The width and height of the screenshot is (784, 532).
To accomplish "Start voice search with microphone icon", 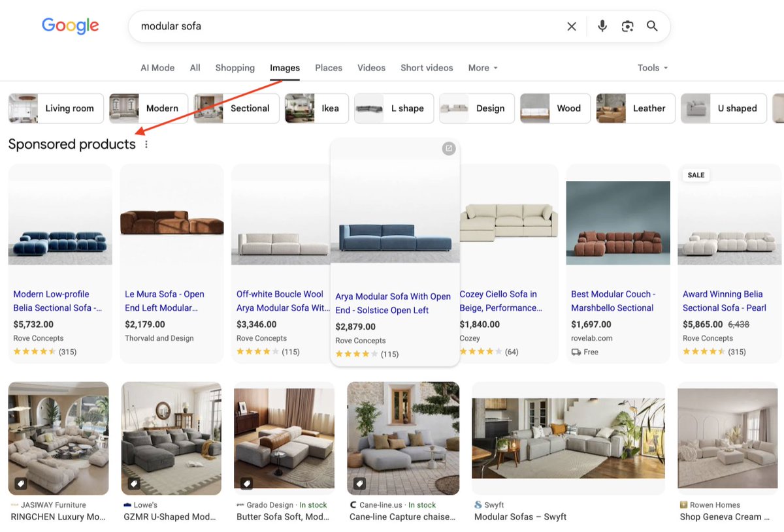I will [x=602, y=26].
